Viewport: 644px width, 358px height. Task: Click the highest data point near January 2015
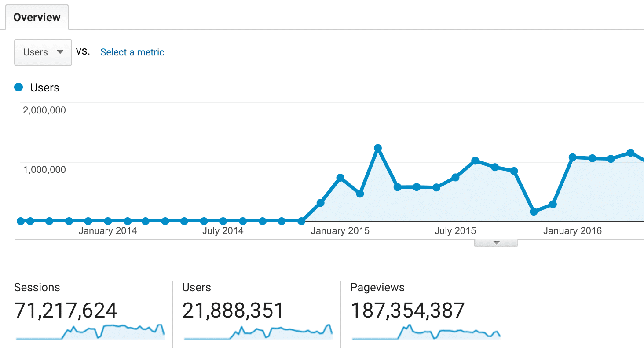tap(378, 148)
